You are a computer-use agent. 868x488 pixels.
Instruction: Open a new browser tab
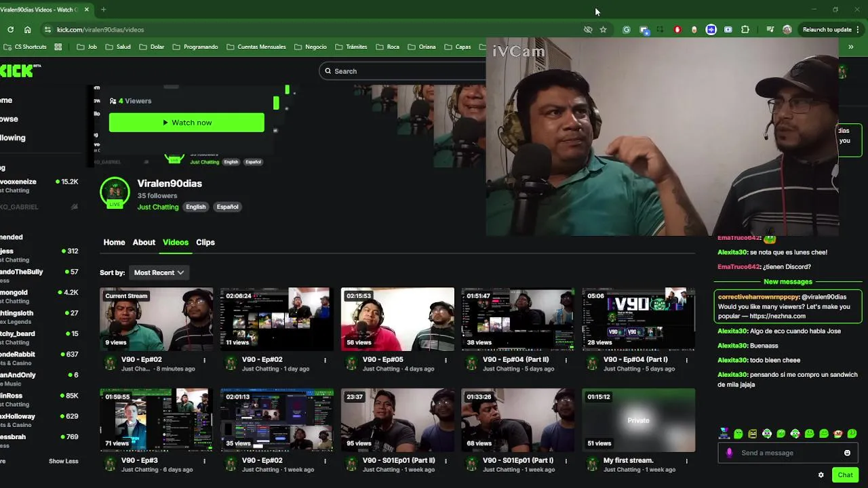coord(103,9)
